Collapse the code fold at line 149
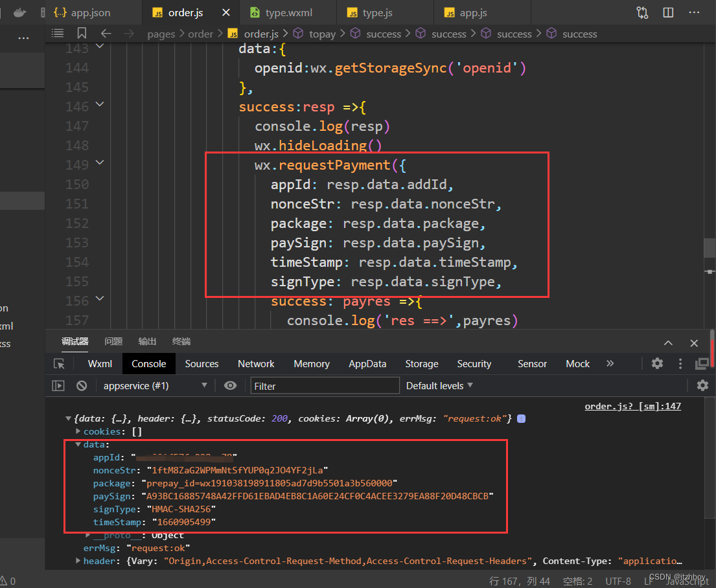The height and width of the screenshot is (588, 716). [x=100, y=163]
